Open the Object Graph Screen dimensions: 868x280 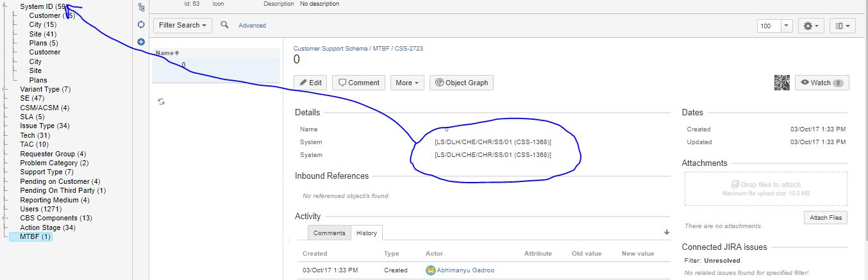[462, 83]
